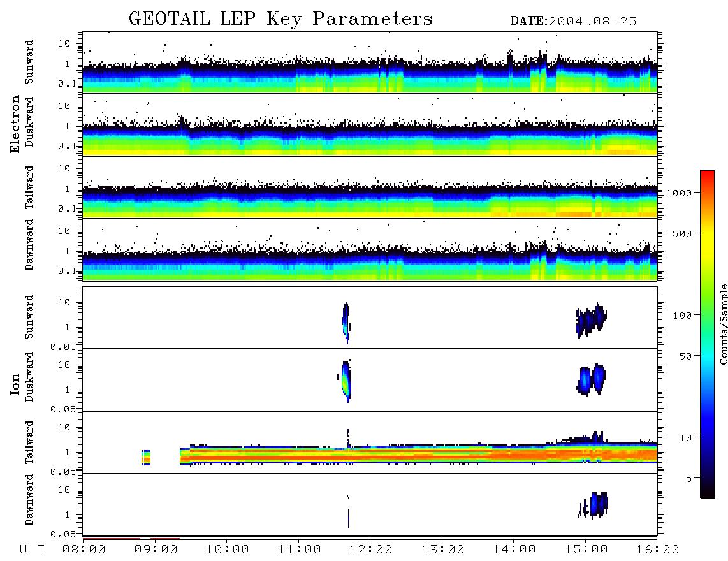Click the "Electron" group axis label

(x=15, y=124)
